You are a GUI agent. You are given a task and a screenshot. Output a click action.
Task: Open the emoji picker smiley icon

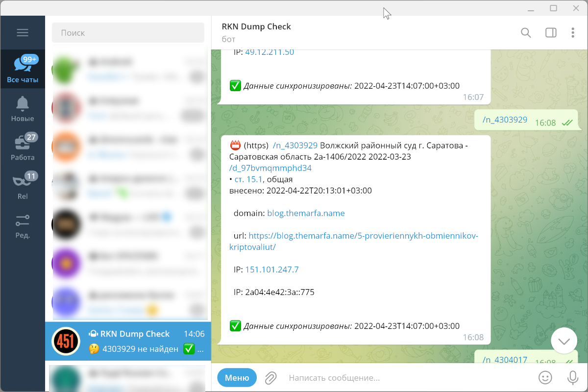pyautogui.click(x=545, y=378)
